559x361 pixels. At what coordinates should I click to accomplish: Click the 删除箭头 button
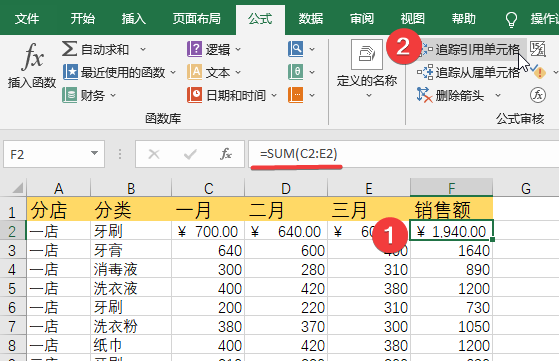(451, 95)
